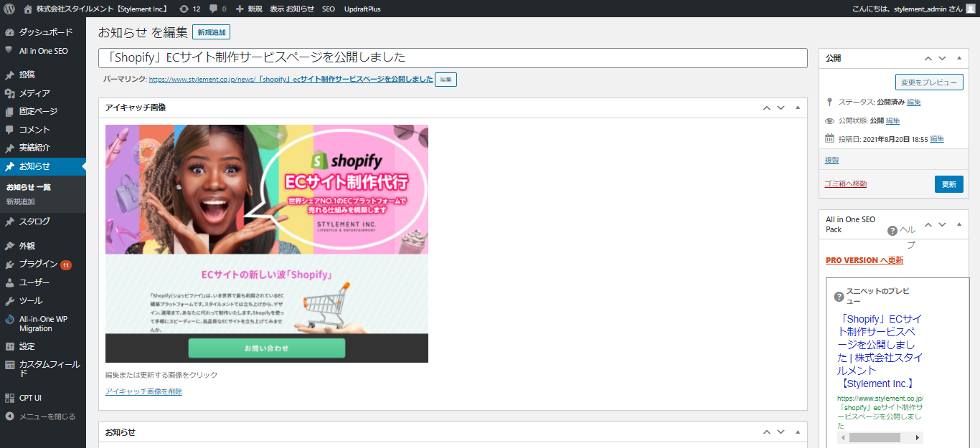Viewport: 980px width, 448px height.
Task: Edit the 投稿日 publish date
Action: coord(937,139)
